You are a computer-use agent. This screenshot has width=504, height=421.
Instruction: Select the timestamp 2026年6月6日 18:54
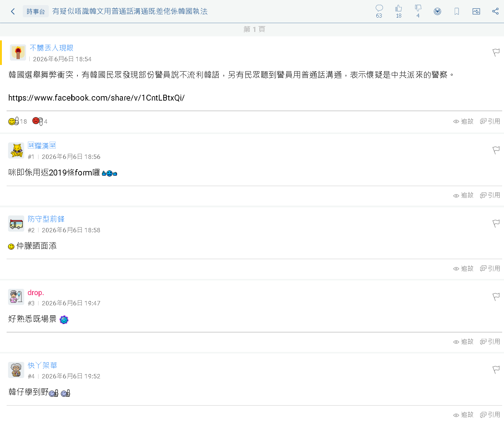point(62,59)
